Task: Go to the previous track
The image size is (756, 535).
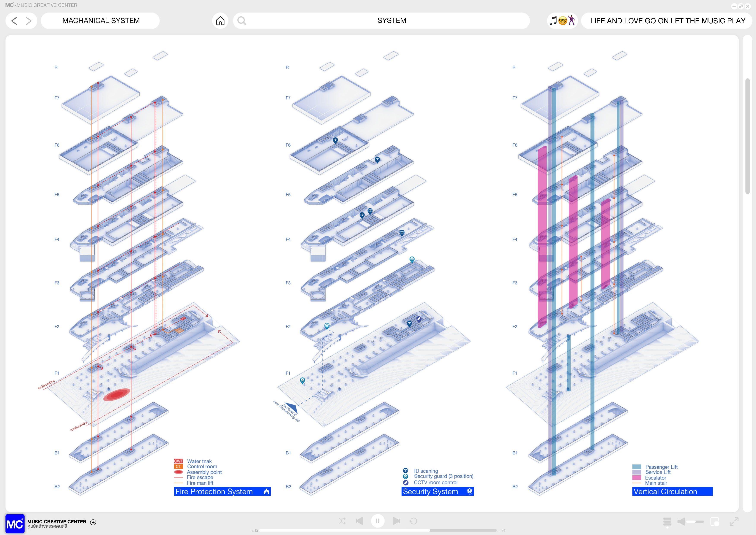Action: tap(359, 521)
